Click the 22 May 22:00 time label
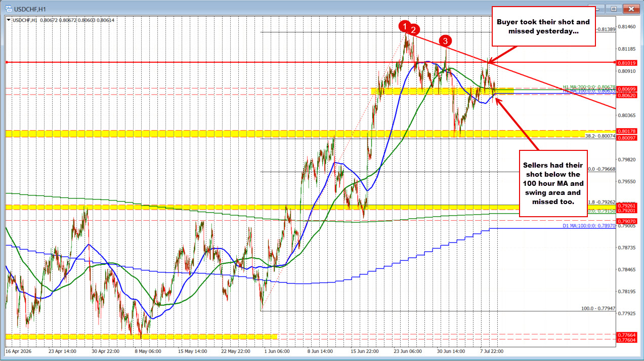 click(x=236, y=350)
